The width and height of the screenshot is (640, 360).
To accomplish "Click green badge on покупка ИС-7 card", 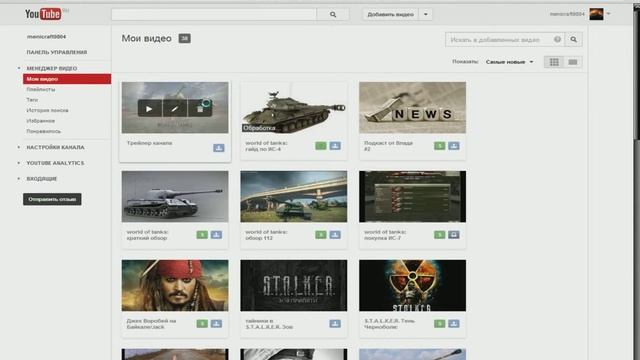I will tap(440, 235).
